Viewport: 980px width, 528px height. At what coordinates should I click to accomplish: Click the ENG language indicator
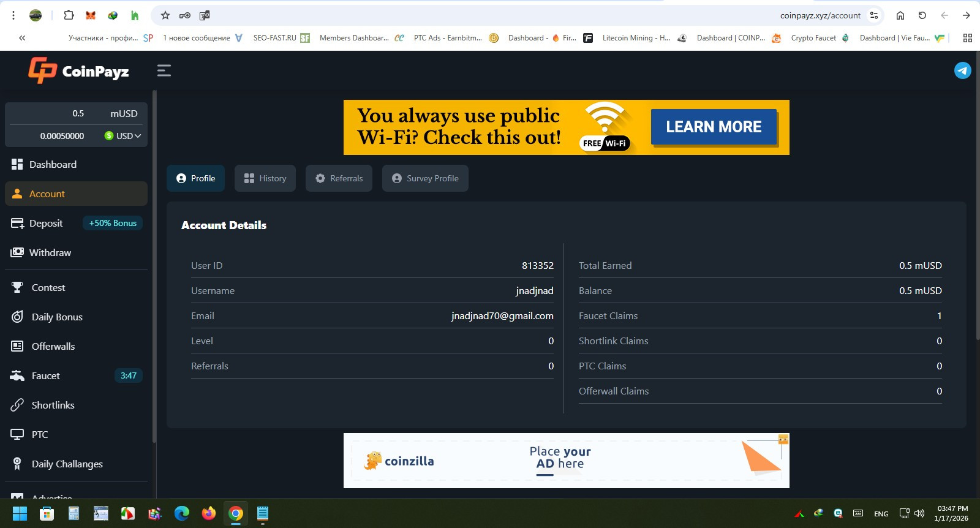[881, 514]
